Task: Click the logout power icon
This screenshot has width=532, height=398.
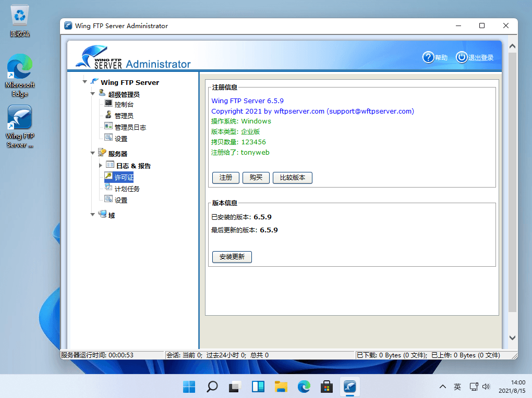Action: [461, 57]
